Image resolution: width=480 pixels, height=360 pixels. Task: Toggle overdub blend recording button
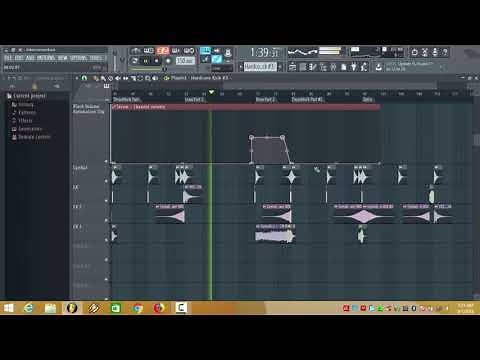click(175, 51)
